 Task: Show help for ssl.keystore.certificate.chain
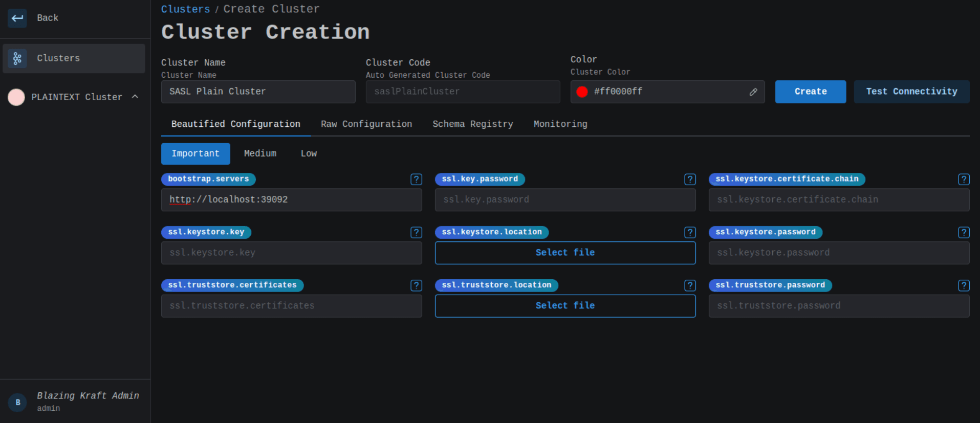[964, 180]
